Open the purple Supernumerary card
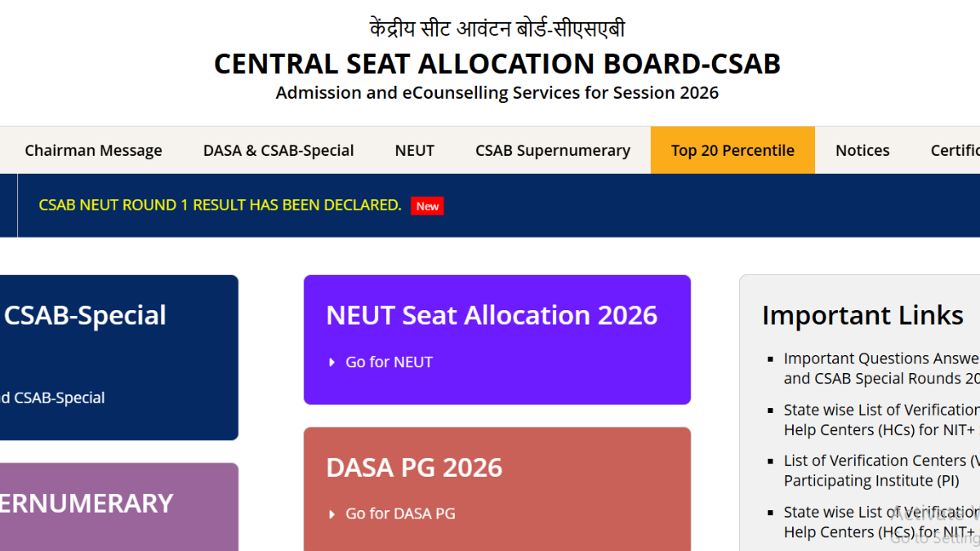Viewport: 980px width, 551px height. click(x=119, y=507)
